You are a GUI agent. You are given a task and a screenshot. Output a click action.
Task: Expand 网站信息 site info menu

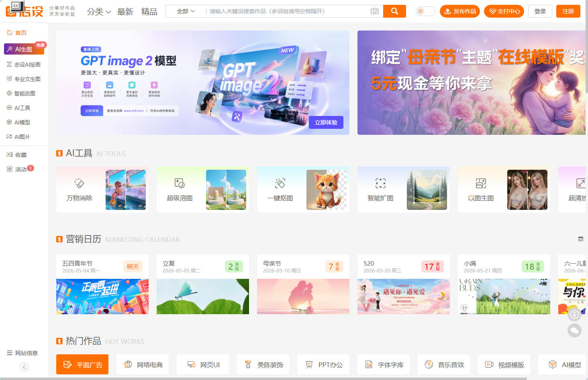point(22,353)
